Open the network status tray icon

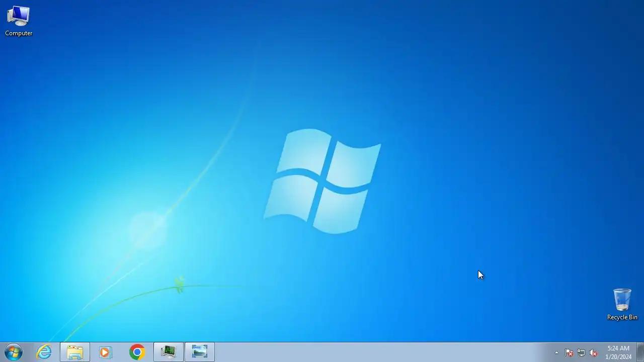[x=581, y=352]
